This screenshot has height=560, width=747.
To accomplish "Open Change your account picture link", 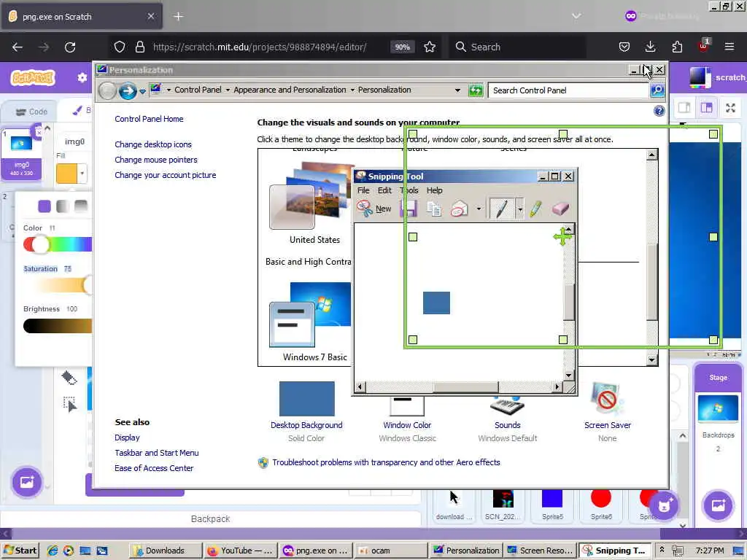I will [166, 175].
